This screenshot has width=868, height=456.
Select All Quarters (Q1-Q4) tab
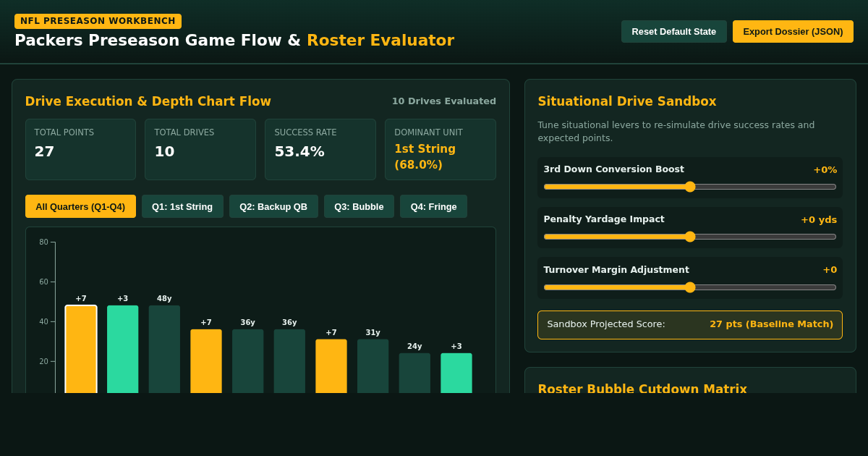point(80,206)
